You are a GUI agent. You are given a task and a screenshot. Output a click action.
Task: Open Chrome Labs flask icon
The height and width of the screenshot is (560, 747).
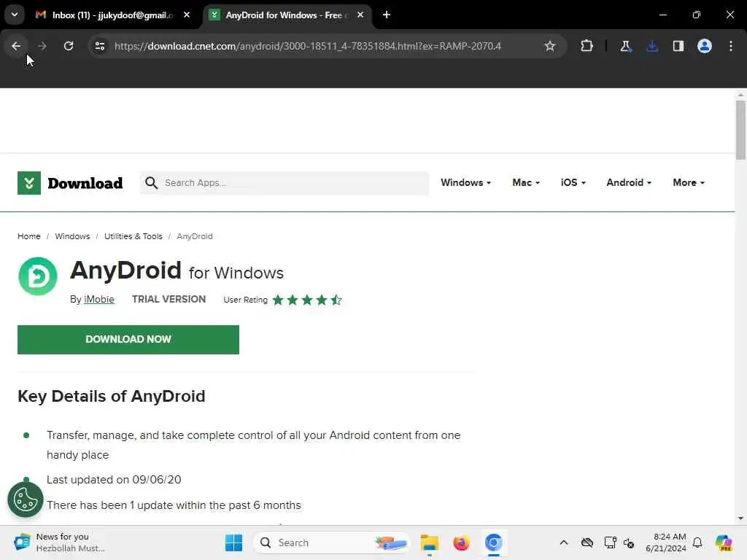(625, 46)
